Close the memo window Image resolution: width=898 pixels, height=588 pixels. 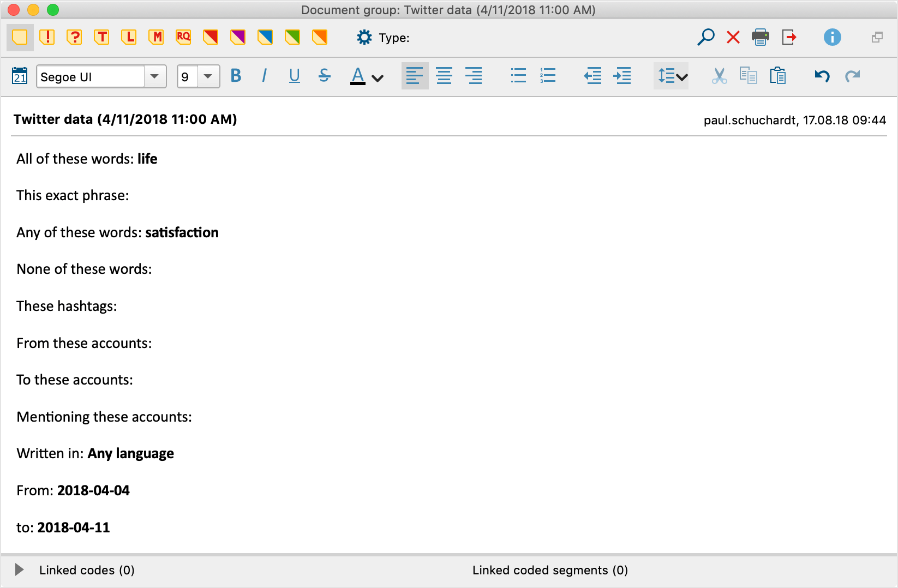click(14, 10)
